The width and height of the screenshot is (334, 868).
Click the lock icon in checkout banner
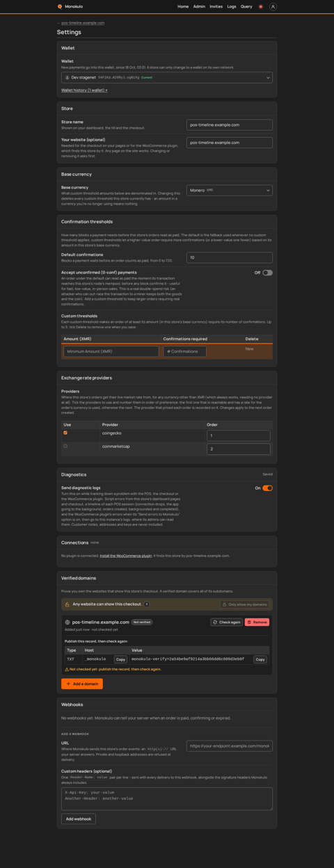(x=67, y=604)
